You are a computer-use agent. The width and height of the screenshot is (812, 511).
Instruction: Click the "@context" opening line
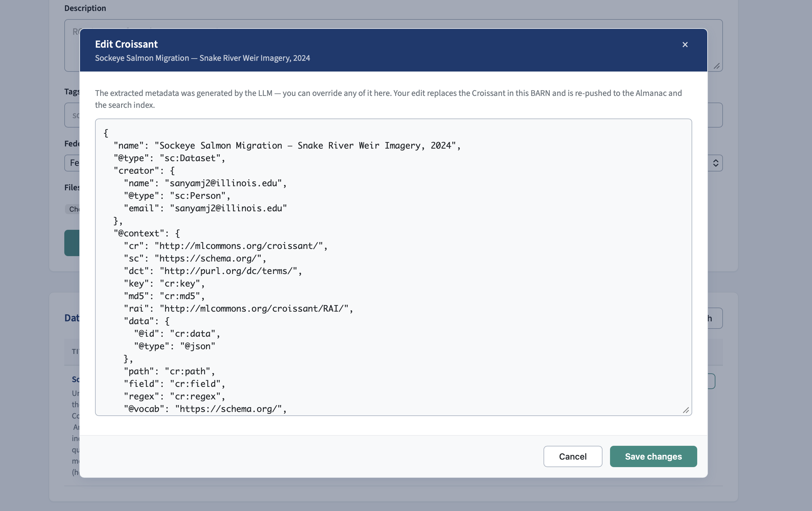pyautogui.click(x=147, y=233)
